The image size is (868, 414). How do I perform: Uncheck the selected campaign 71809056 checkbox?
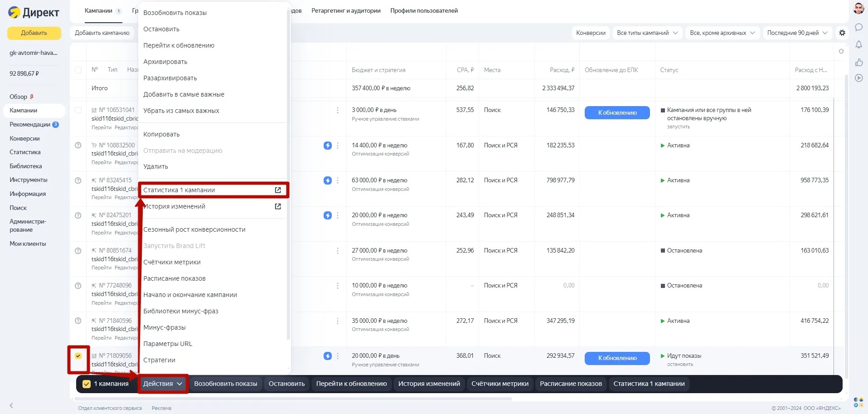click(x=78, y=356)
